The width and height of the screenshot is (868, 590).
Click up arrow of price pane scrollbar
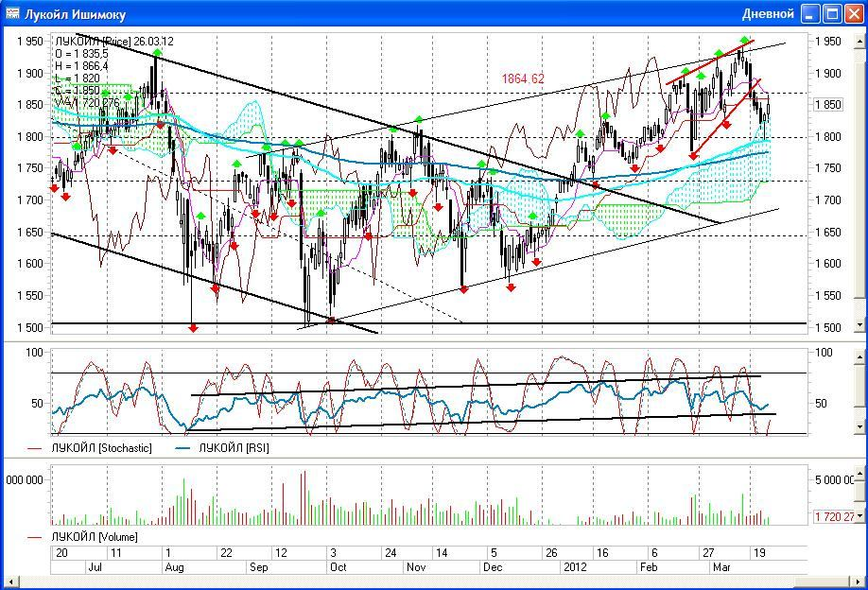point(859,41)
